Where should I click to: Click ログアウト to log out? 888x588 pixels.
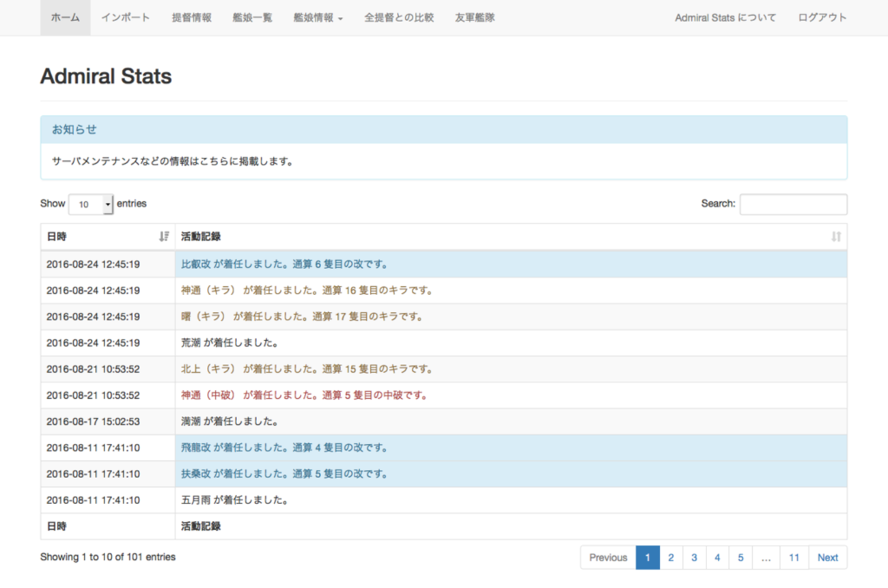(822, 18)
